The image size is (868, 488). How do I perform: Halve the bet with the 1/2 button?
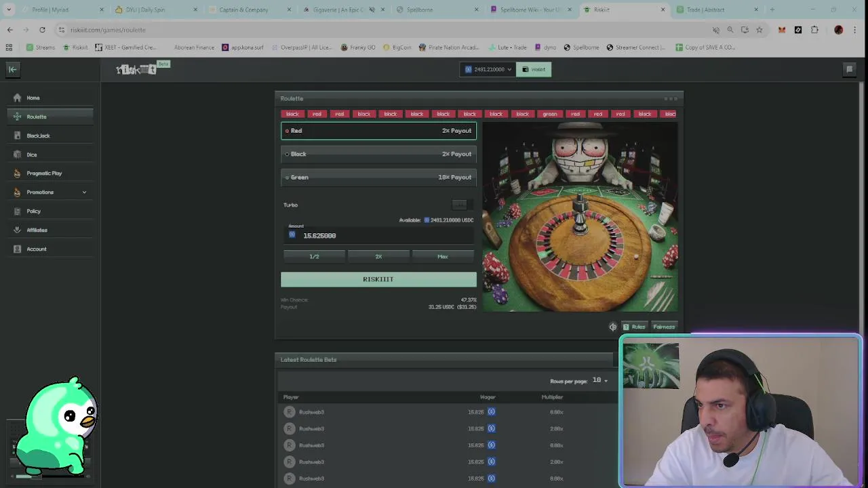314,256
